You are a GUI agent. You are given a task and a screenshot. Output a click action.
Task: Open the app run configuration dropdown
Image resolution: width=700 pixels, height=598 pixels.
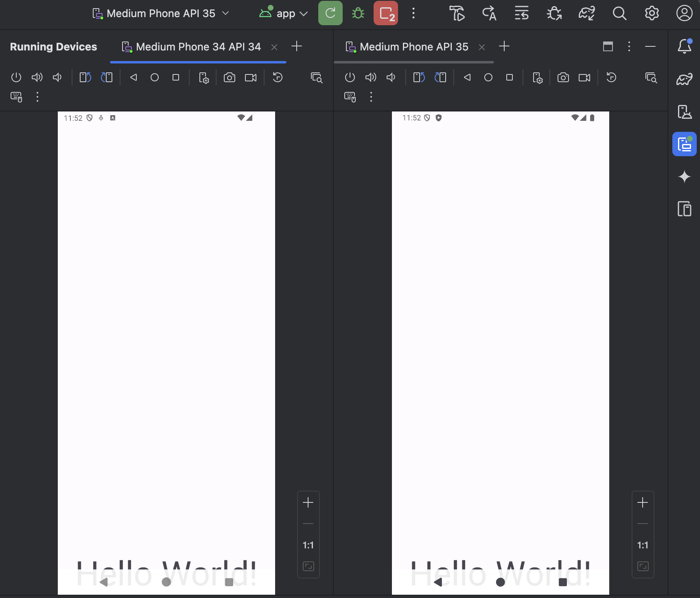tap(284, 13)
